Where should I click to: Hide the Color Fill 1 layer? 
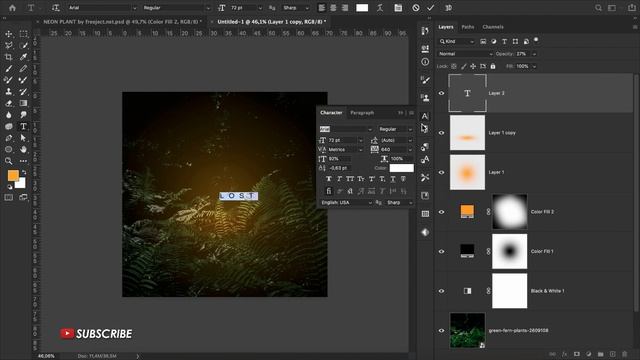click(441, 251)
